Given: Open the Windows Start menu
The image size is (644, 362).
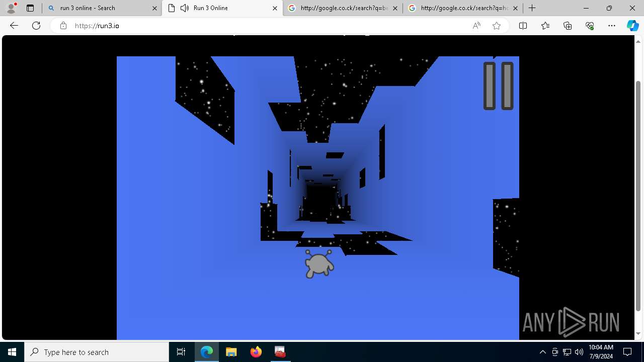Looking at the screenshot, I should [12, 352].
